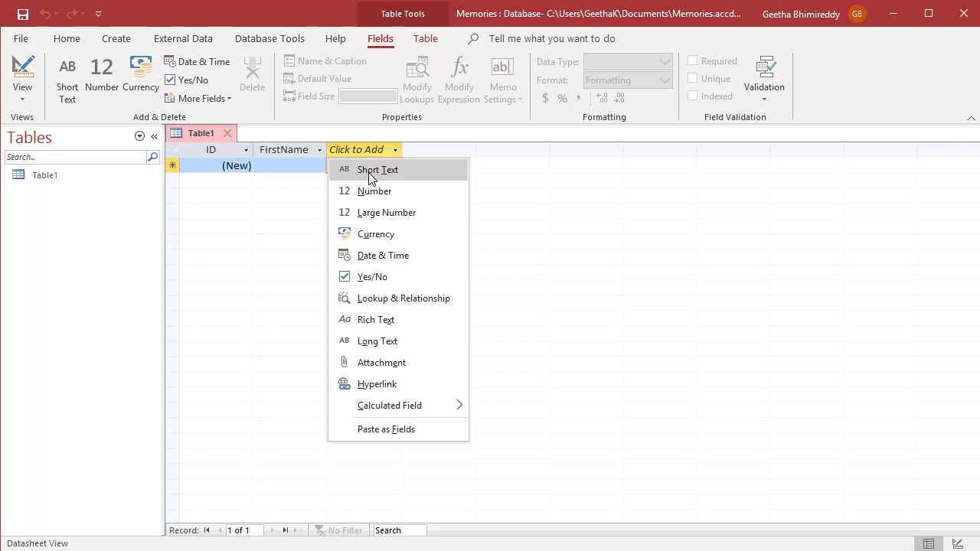980x551 pixels.
Task: Switch to the Home tab
Action: tap(67, 38)
